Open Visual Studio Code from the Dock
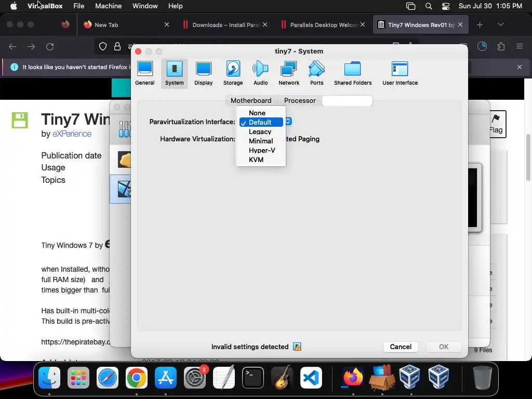This screenshot has height=399, width=532. 311,378
